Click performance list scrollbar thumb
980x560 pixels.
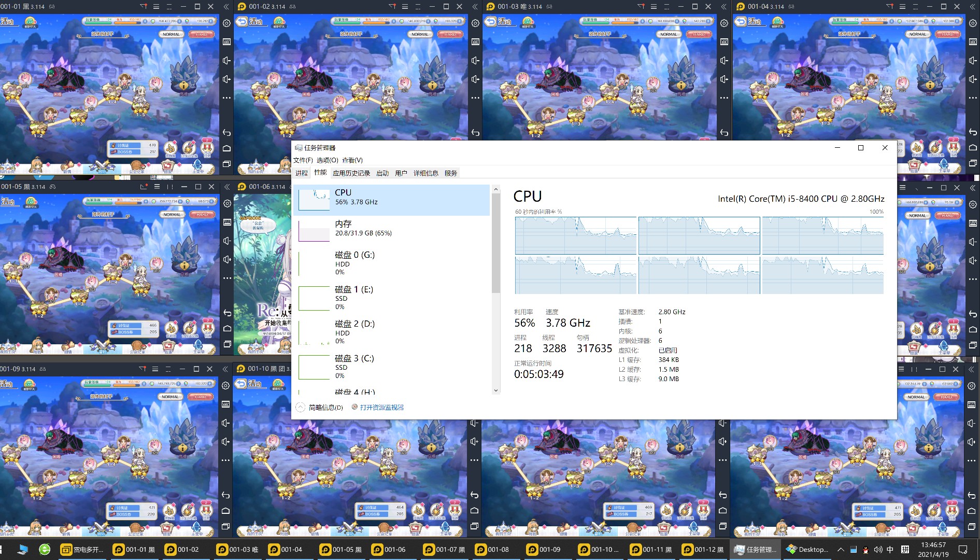496,244
